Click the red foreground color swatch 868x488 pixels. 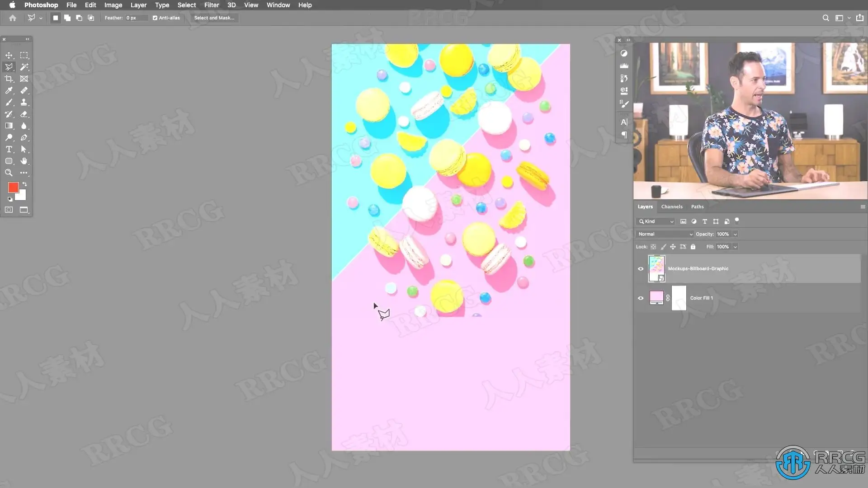coord(13,188)
